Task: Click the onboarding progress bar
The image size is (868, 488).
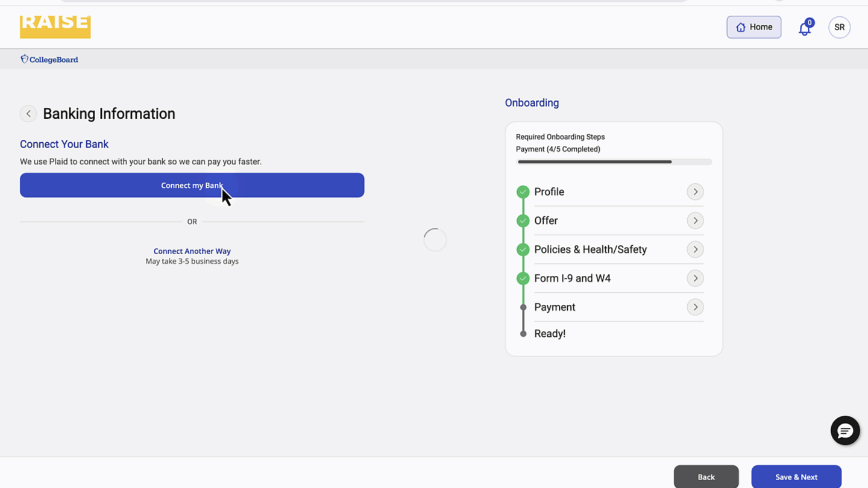Action: (614, 162)
